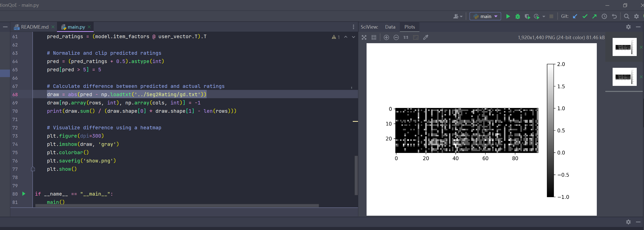Screen dimensions: 644x230
Task: Click the plt.colorbar() line
Action: 68,153
